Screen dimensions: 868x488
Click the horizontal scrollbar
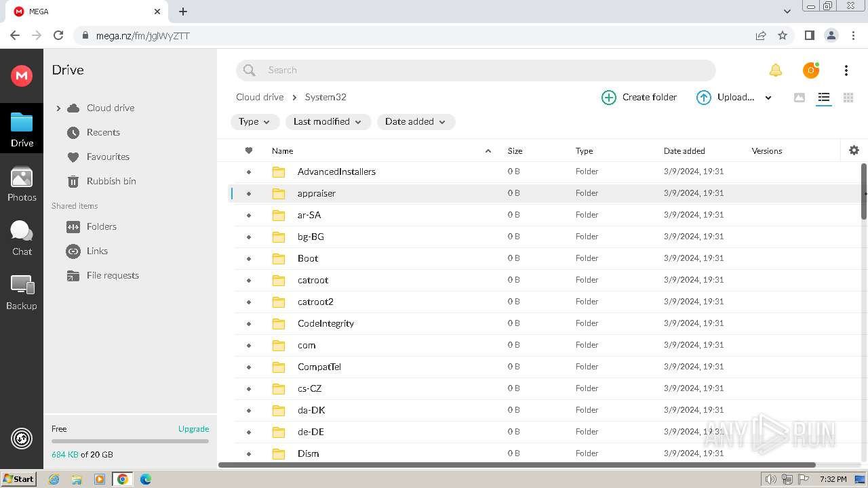[517, 465]
